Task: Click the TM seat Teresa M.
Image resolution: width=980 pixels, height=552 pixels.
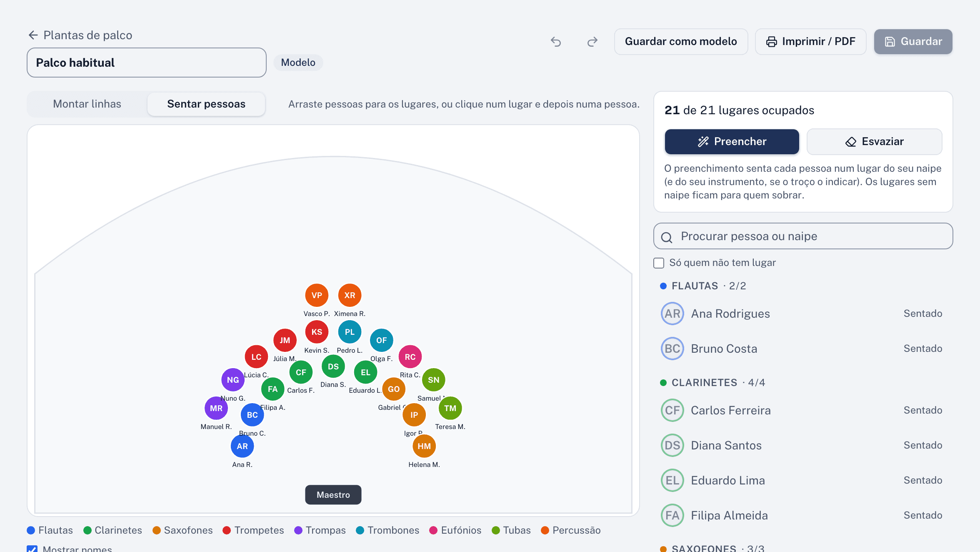Action: (450, 408)
